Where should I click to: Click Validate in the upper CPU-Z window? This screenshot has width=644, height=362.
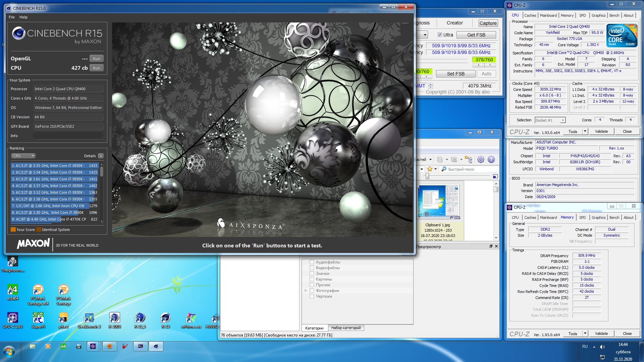pyautogui.click(x=601, y=131)
